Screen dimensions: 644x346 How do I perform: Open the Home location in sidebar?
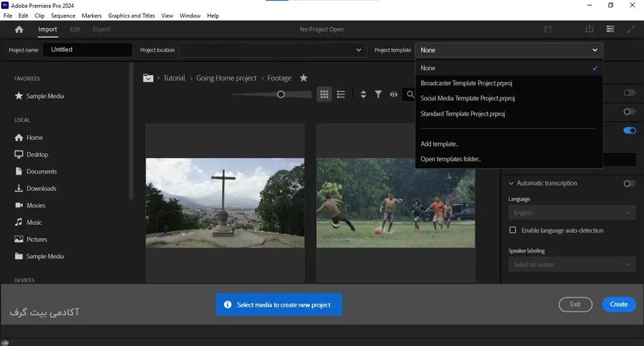(x=29, y=137)
